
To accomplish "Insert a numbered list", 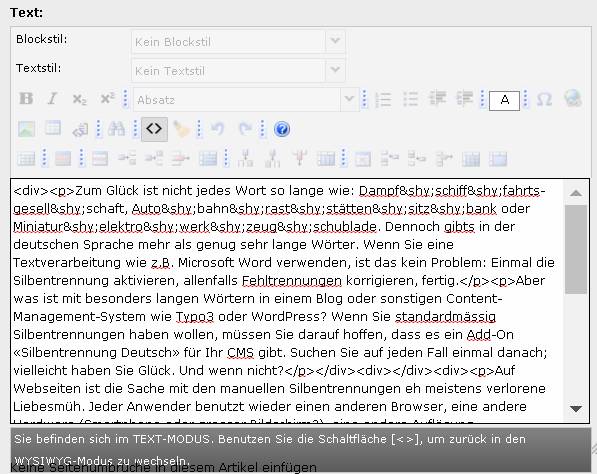I will tap(383, 99).
